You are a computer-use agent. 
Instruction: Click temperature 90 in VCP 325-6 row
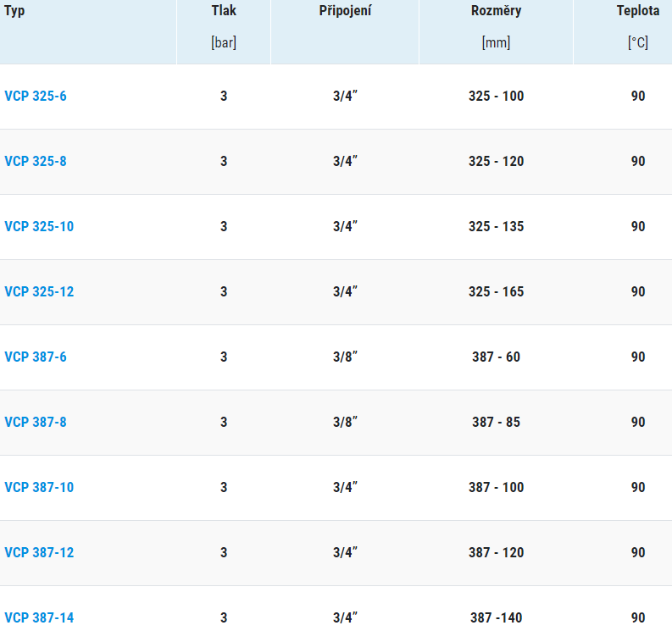(638, 96)
